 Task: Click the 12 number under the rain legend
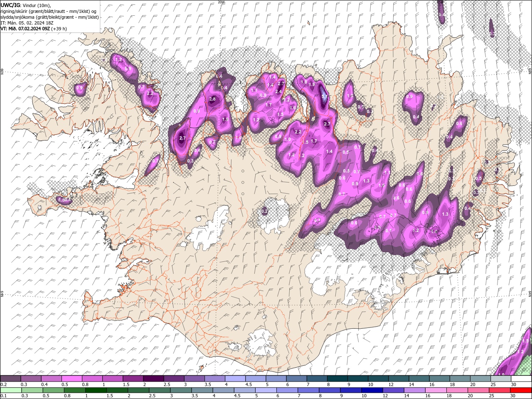point(385,396)
